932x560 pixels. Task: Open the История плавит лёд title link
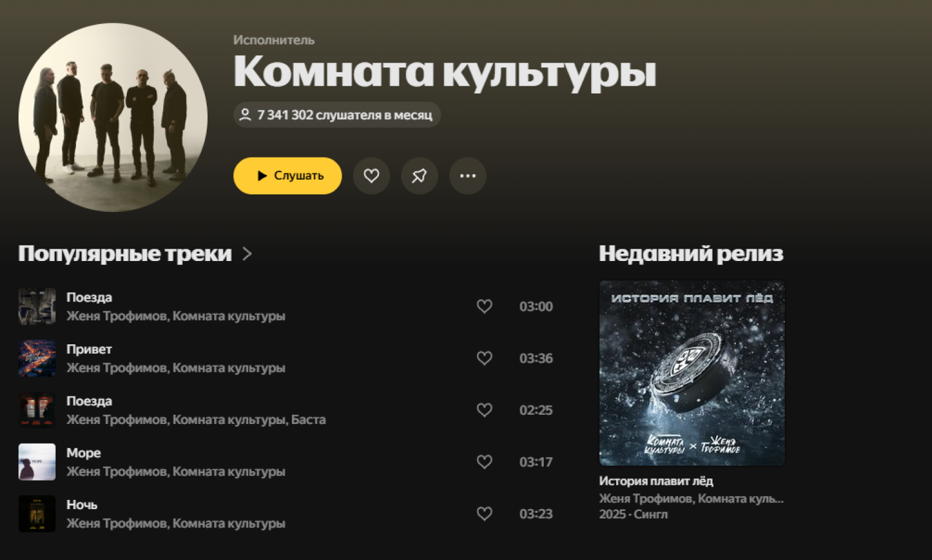tap(656, 481)
